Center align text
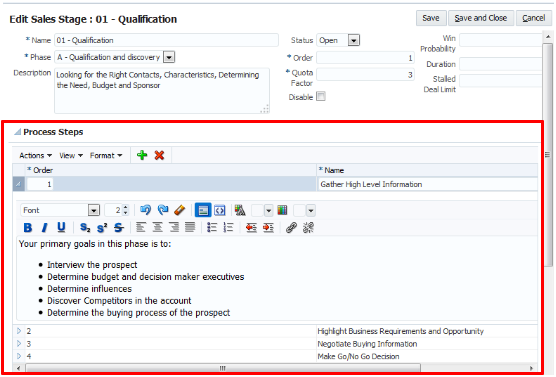 157,227
